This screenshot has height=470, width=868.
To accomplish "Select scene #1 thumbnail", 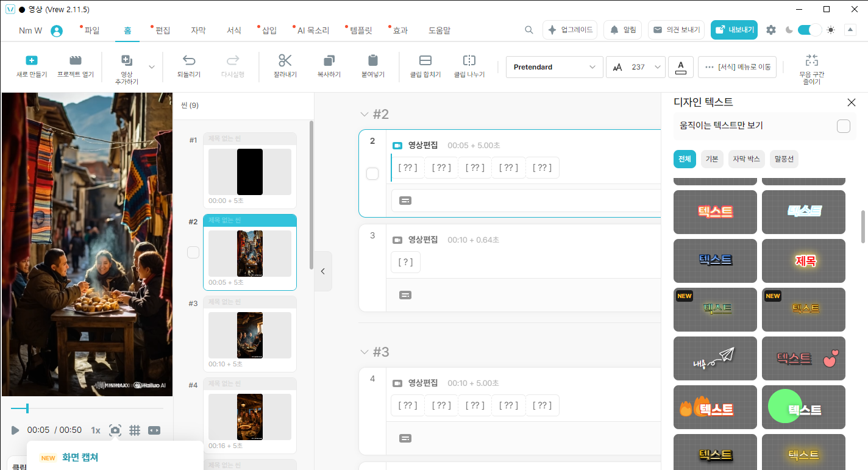I will [x=250, y=171].
